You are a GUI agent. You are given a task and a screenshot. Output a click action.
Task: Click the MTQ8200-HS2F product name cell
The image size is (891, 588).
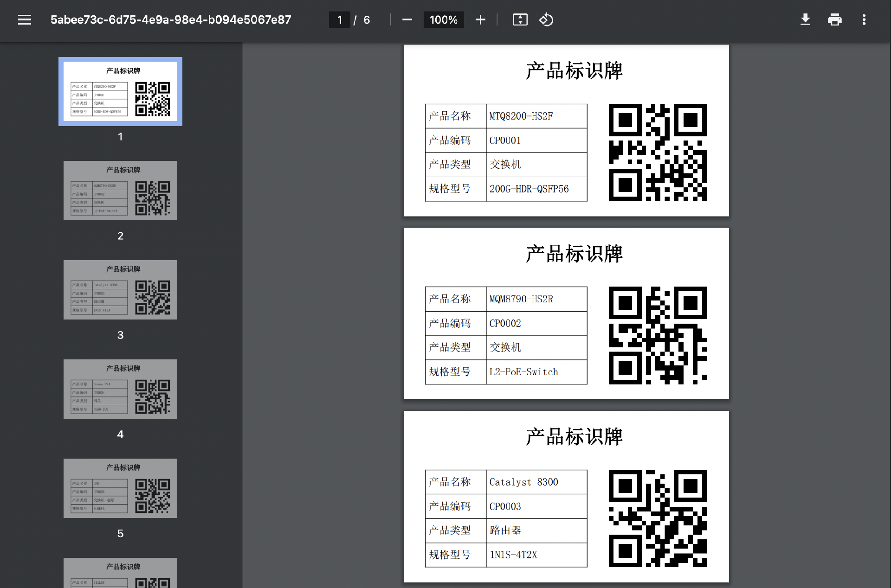click(536, 116)
